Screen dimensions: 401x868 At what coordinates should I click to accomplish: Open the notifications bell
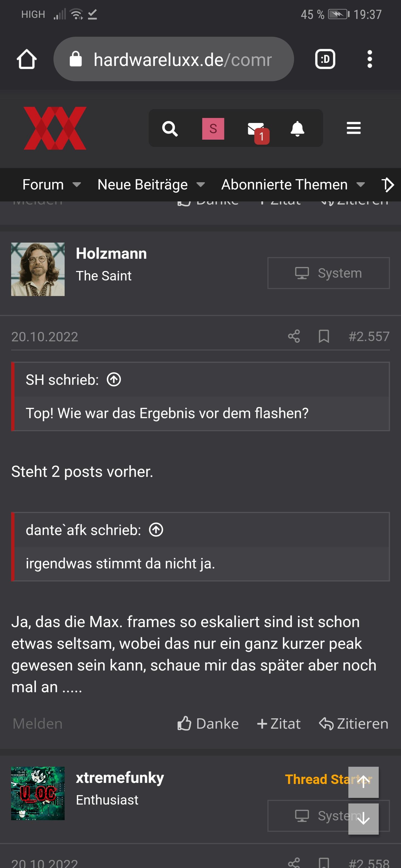tap(297, 128)
